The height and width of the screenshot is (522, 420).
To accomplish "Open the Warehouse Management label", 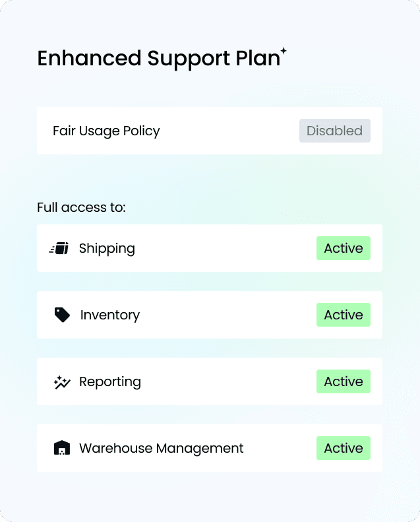I will 162,449.
